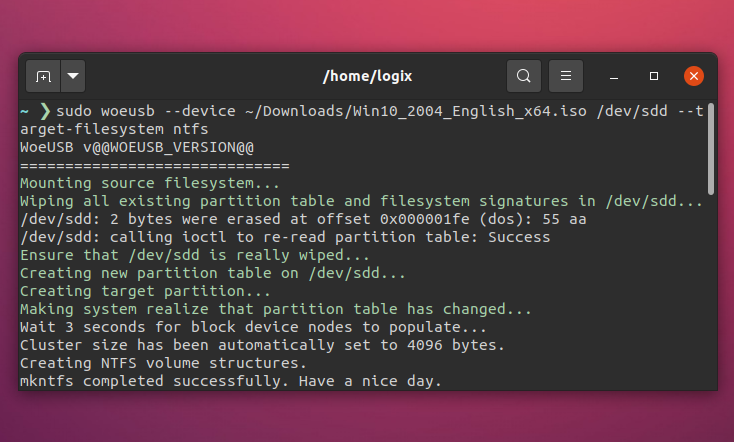Click the 'calling ioctl to re-read' line
Image resolution: width=734 pixels, height=442 pixels.
pos(285,237)
